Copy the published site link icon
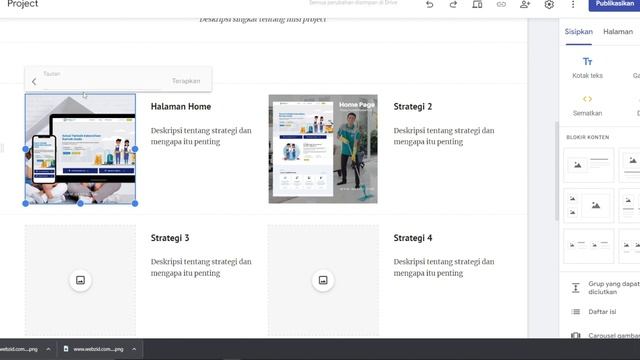Image resolution: width=640 pixels, height=360 pixels. pyautogui.click(x=501, y=4)
